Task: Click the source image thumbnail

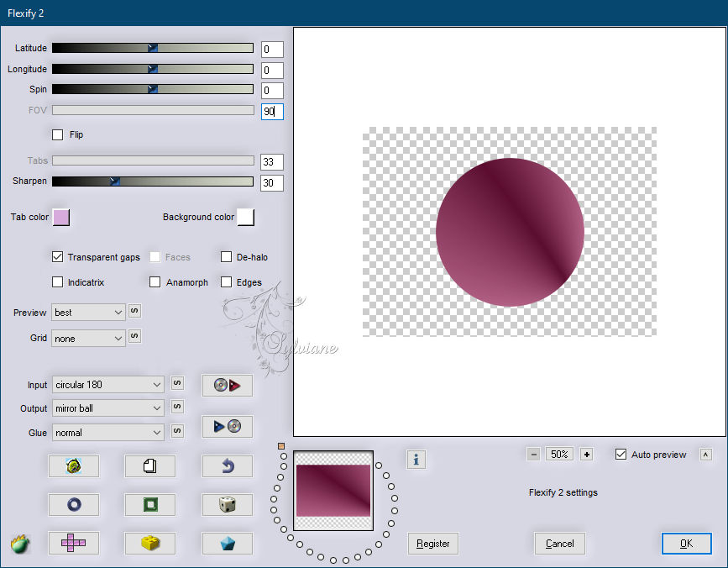Action: 333,491
